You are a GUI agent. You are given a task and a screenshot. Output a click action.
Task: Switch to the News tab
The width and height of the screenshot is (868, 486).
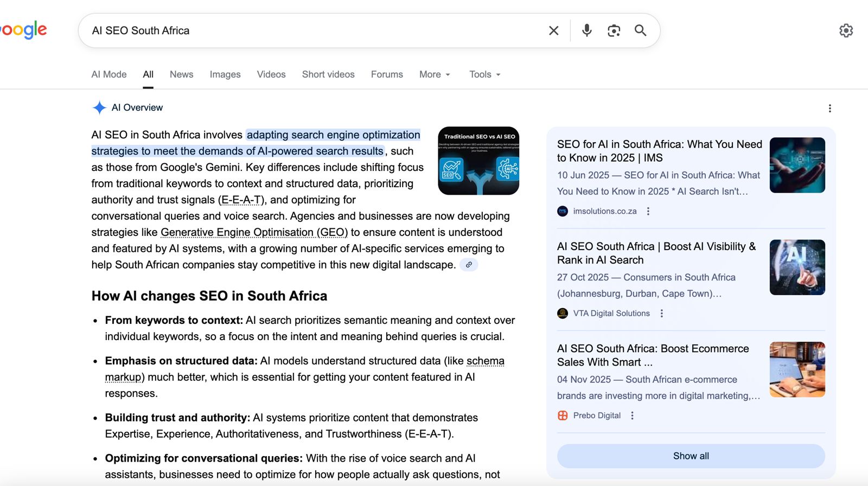(181, 74)
